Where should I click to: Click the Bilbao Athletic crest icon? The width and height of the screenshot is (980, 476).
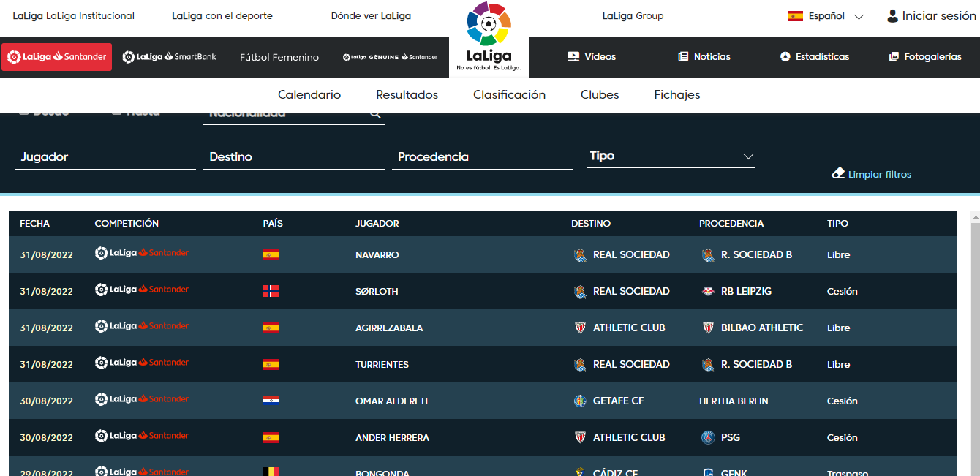point(708,328)
